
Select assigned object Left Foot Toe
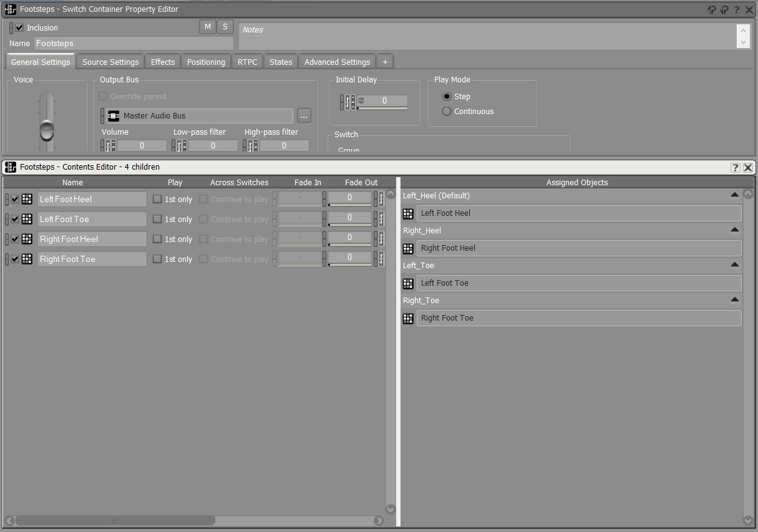pyautogui.click(x=579, y=283)
